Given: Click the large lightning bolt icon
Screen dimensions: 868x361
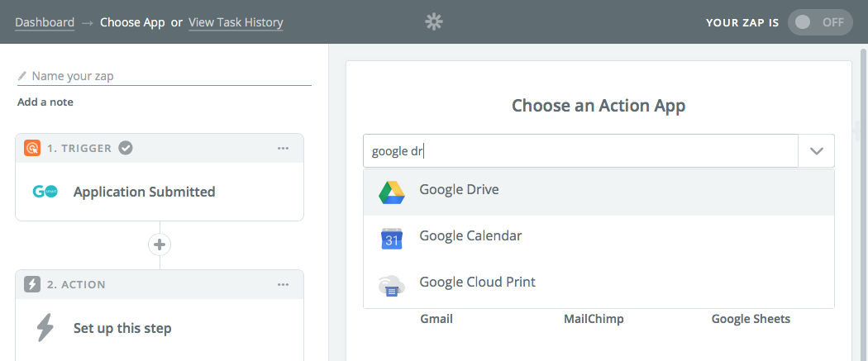Looking at the screenshot, I should [45, 328].
